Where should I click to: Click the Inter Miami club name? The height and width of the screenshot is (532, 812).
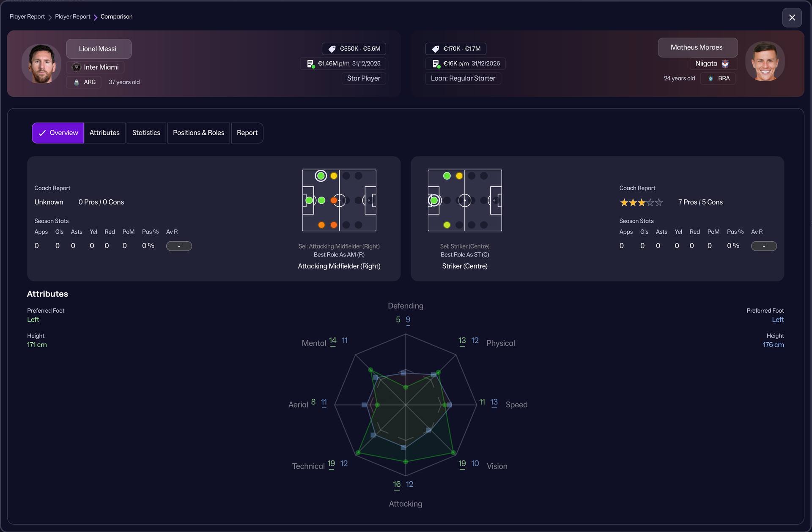101,67
